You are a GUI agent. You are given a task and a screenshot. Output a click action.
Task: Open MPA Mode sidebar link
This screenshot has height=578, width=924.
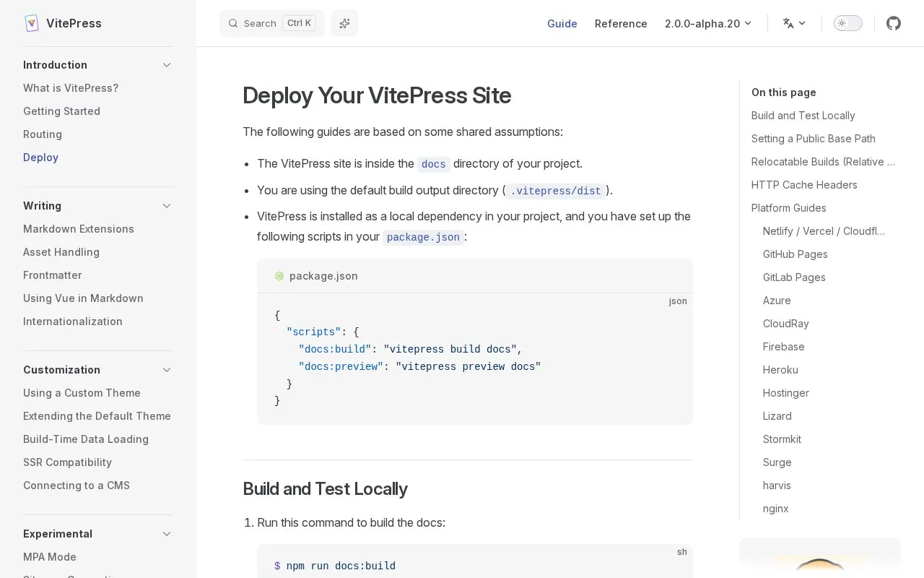(x=50, y=557)
